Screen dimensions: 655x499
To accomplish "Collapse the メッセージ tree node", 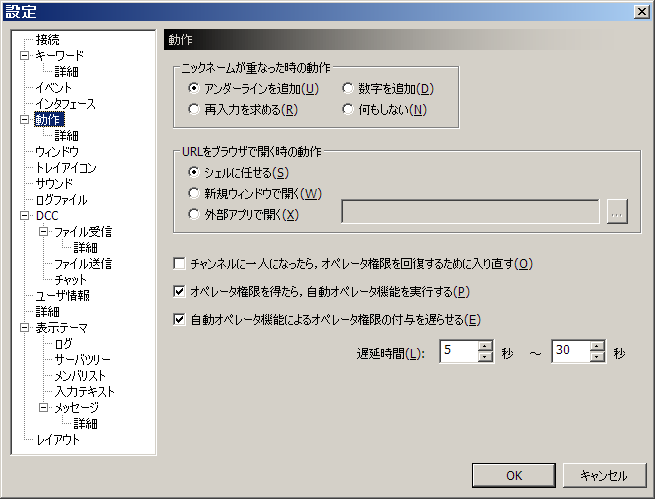I will (x=43, y=407).
